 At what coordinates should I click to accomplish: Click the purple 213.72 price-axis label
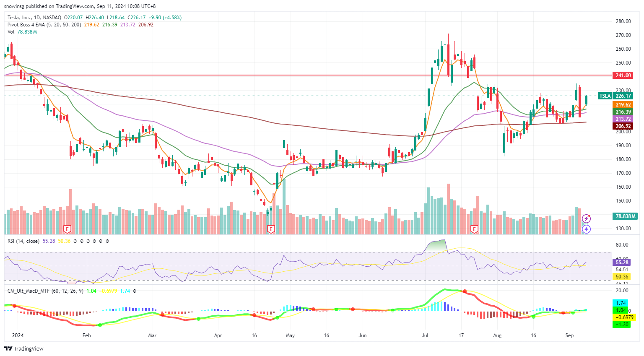(623, 119)
